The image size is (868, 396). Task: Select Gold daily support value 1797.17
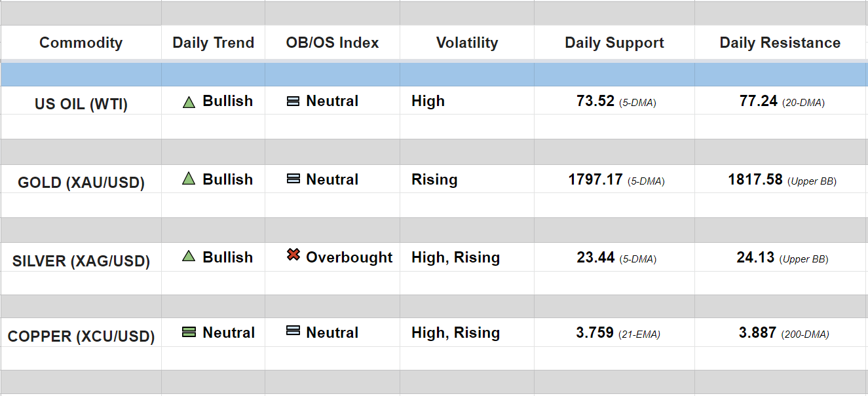[x=595, y=179]
